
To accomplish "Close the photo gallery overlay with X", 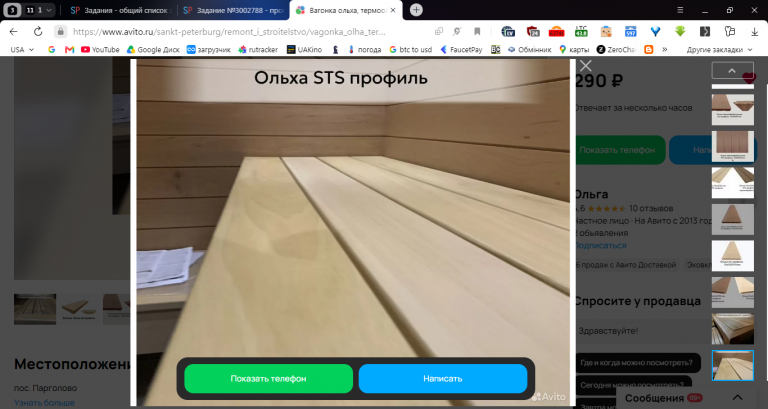I will pos(585,66).
